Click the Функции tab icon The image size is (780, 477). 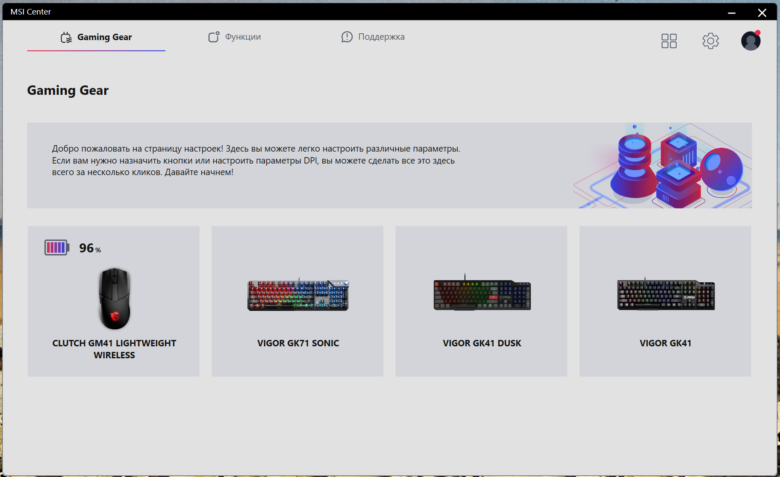[213, 37]
